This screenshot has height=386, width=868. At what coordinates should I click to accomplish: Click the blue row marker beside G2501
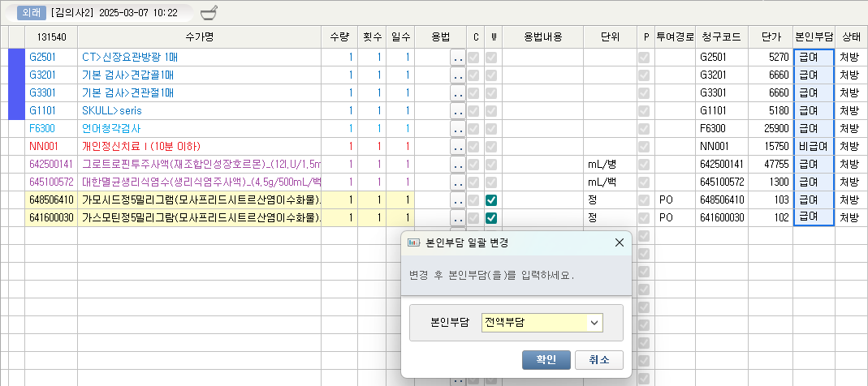16,58
